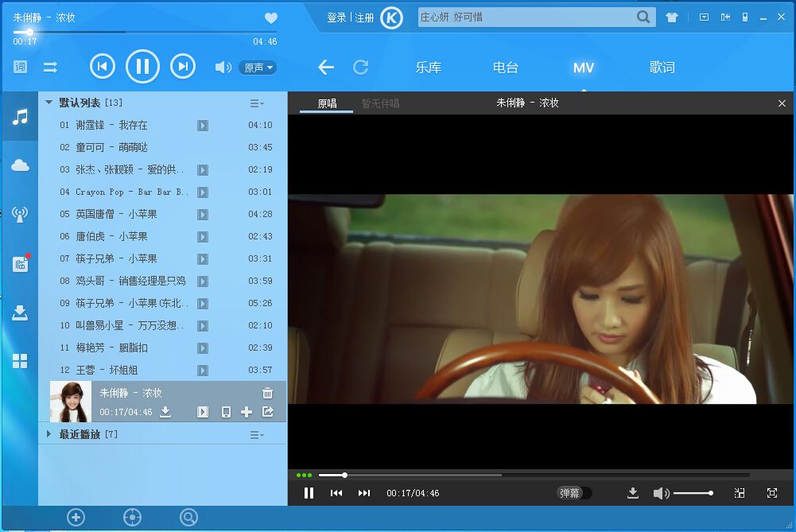Select song 11 梅艳芳 - 胭脂扣

click(x=162, y=348)
